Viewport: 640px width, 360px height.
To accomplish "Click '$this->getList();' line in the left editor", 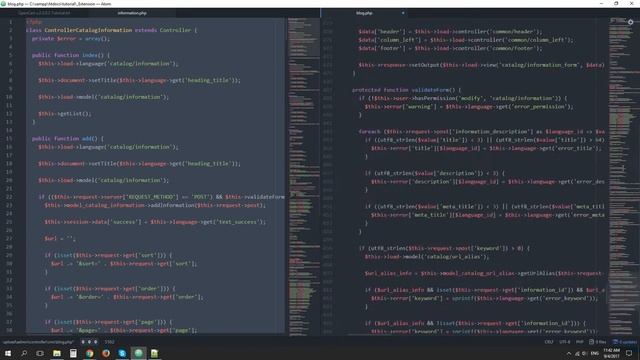I will (64, 114).
